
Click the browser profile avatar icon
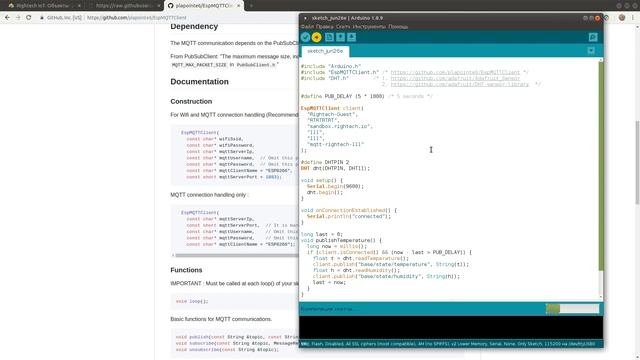(622, 18)
